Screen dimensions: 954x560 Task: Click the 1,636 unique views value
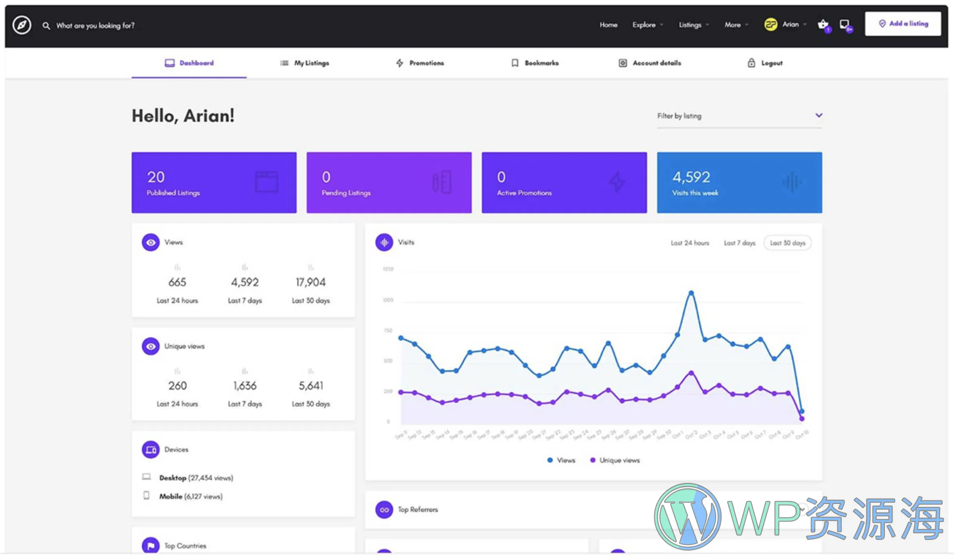click(245, 386)
